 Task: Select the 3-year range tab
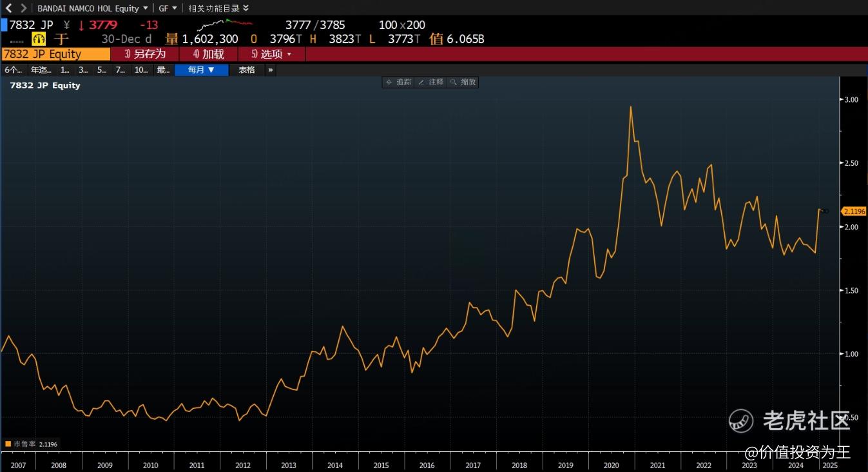(83, 70)
